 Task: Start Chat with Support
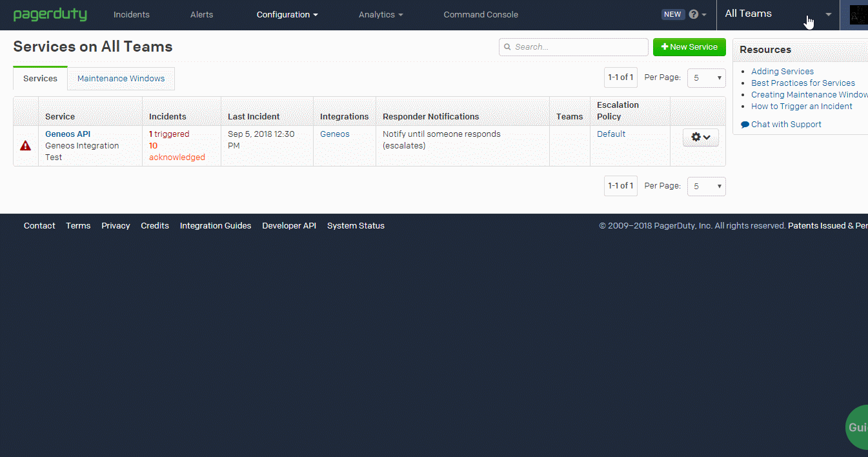[x=781, y=125]
